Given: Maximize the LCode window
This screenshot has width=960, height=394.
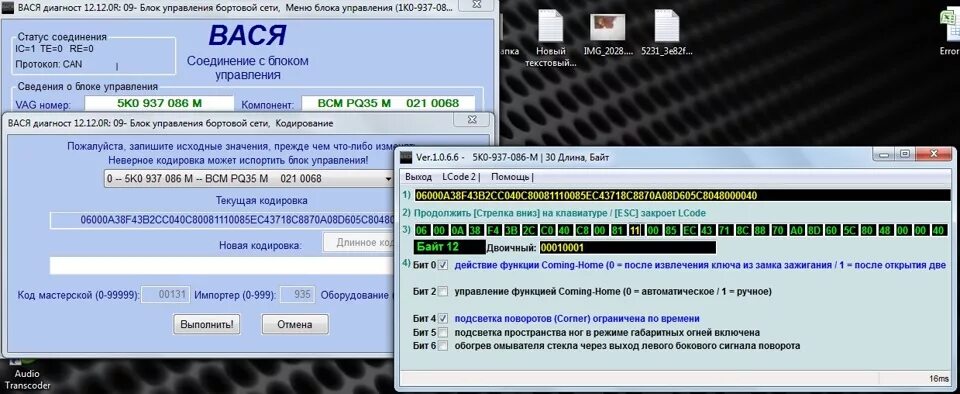Looking at the screenshot, I should coord(904,155).
